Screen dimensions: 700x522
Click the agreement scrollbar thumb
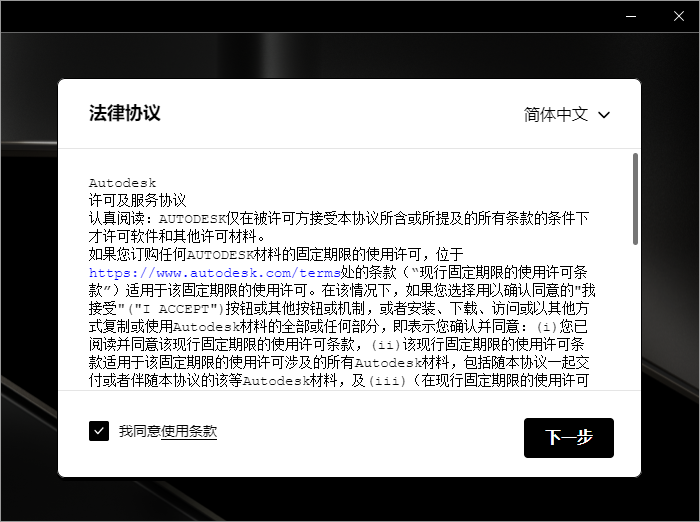[635, 198]
